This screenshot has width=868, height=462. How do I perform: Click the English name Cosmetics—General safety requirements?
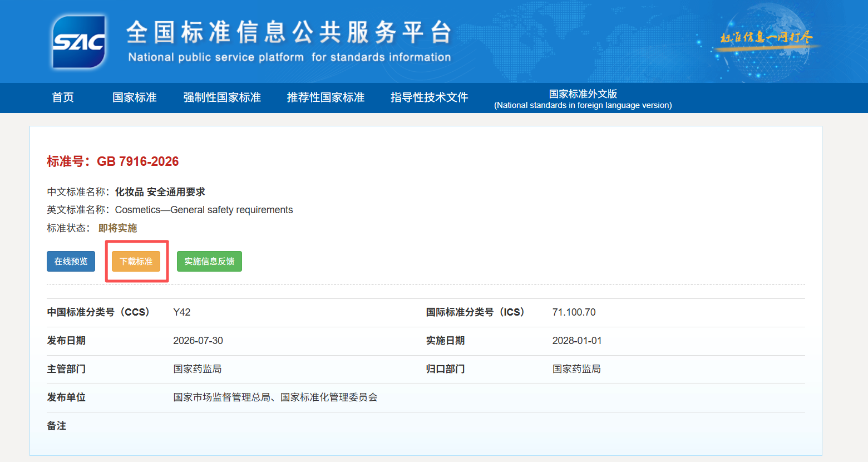pos(204,210)
